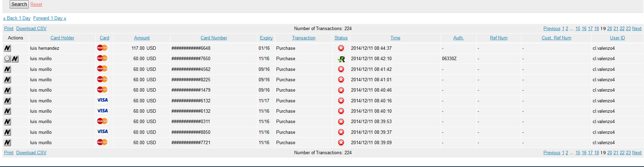
Task: Click the MasterCard icon for card 7721
Action: click(x=102, y=142)
